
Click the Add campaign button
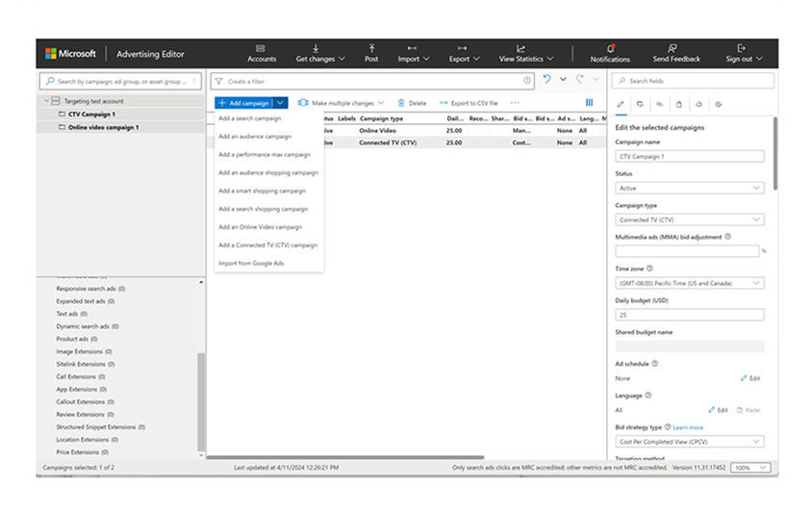pos(244,103)
